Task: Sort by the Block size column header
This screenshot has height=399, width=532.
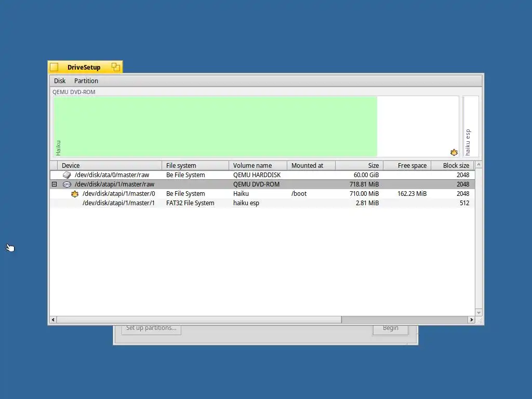Action: tap(453, 166)
